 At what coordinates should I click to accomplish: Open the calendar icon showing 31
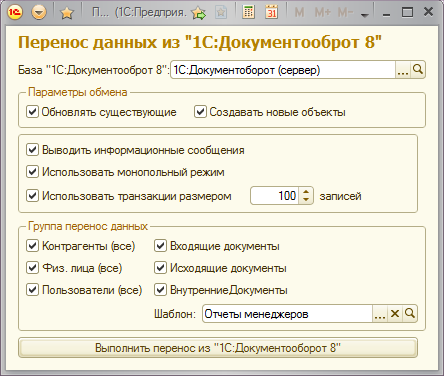coord(271,12)
